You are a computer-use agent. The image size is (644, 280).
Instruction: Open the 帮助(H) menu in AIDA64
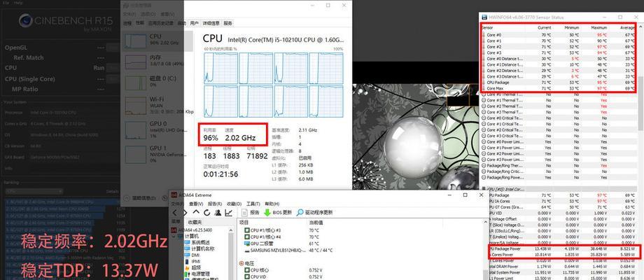[x=272, y=204]
